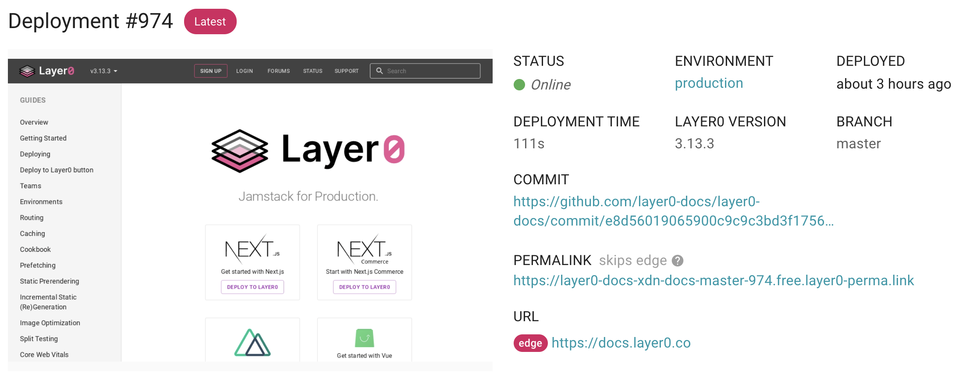Click the Next.js Commerce logo
Screen dimensions: 980x380
365,249
